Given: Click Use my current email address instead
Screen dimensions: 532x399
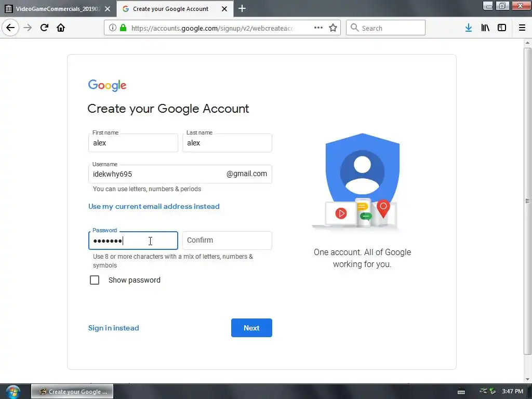Looking at the screenshot, I should pos(154,206).
